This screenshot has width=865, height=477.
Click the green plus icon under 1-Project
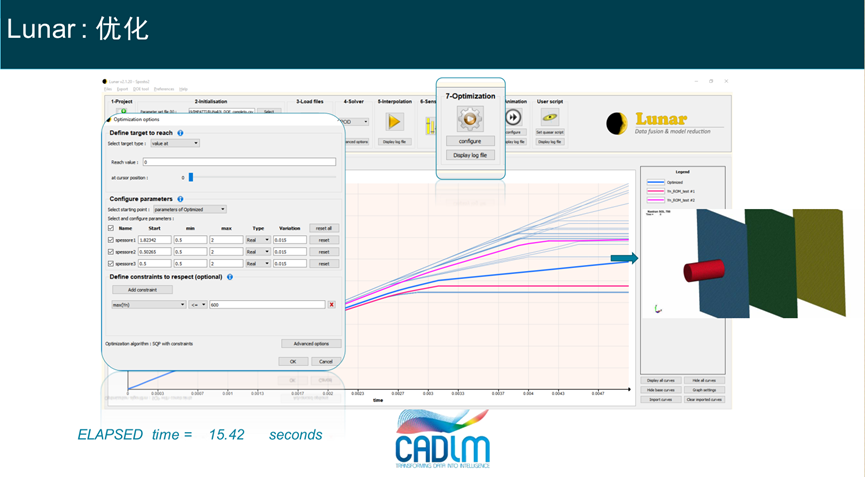(x=124, y=111)
